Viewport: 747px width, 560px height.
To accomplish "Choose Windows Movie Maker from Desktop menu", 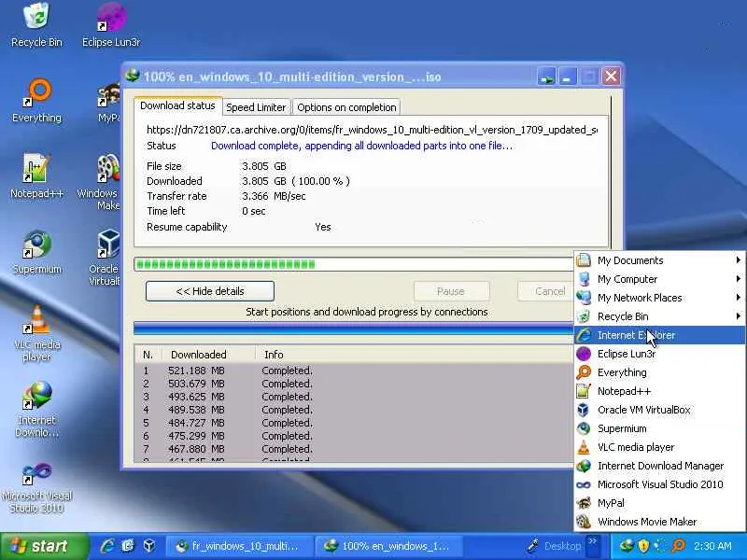I will [x=659, y=522].
